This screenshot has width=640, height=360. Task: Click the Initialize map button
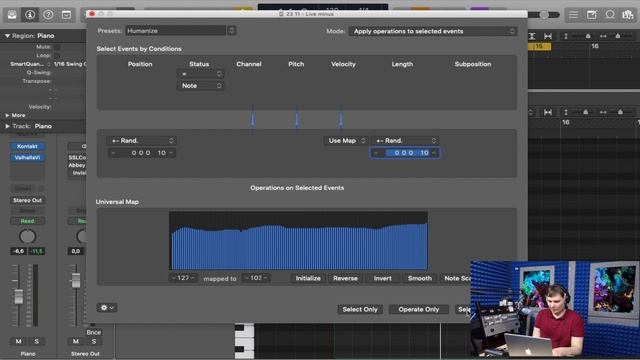pos(308,278)
